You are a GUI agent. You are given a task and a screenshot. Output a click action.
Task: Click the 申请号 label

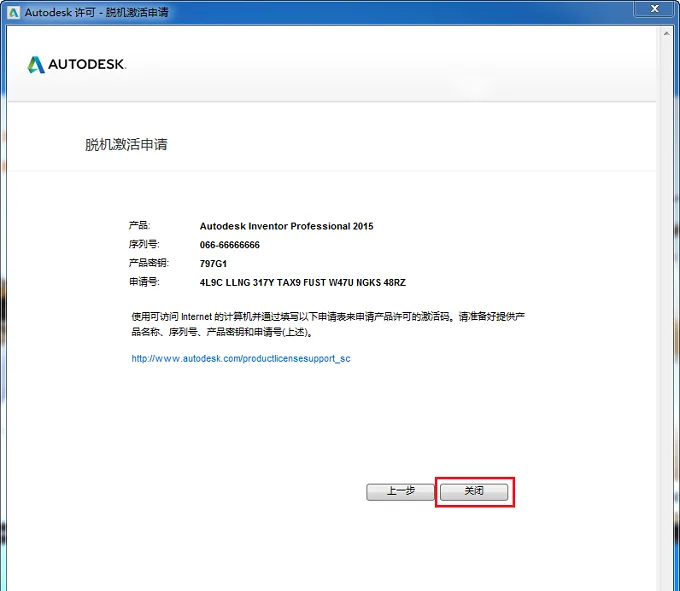[x=144, y=282]
